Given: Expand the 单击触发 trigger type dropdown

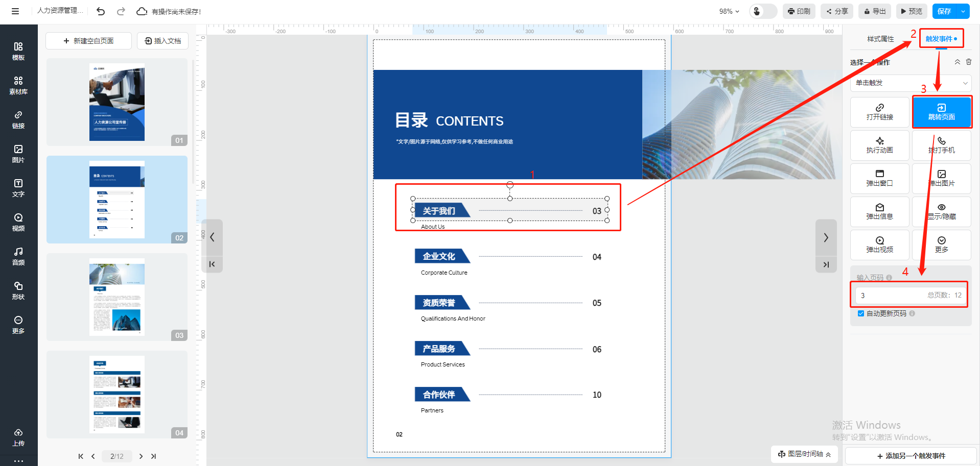Looking at the screenshot, I should (x=911, y=83).
